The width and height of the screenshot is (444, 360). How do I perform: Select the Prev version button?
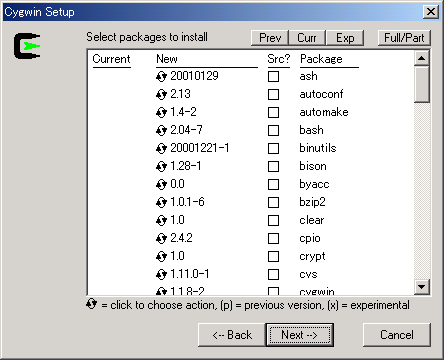coord(270,38)
